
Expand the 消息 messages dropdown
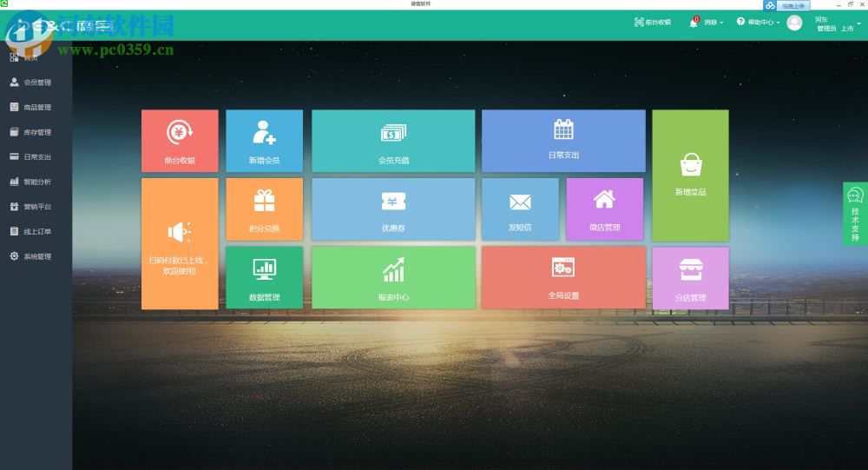(x=713, y=23)
